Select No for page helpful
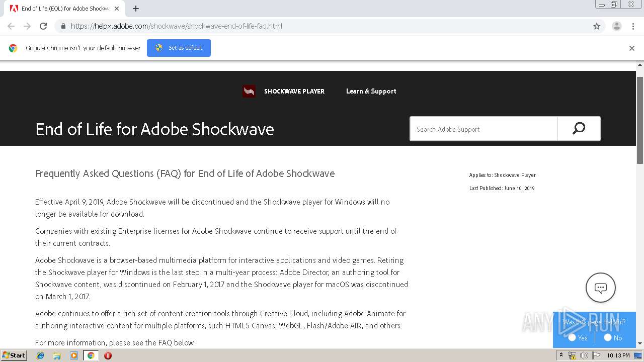The height and width of the screenshot is (362, 644). 608,338
